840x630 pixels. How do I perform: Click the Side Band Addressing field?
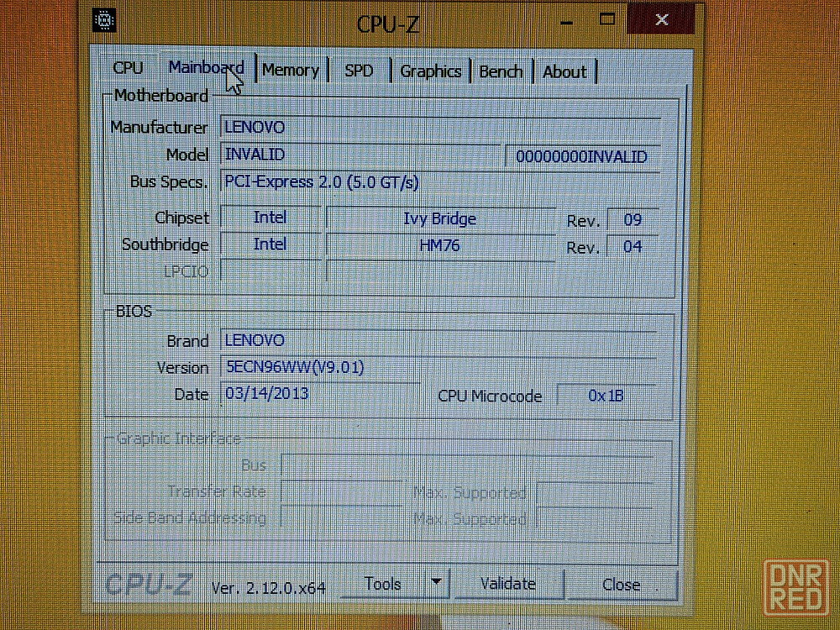342,518
